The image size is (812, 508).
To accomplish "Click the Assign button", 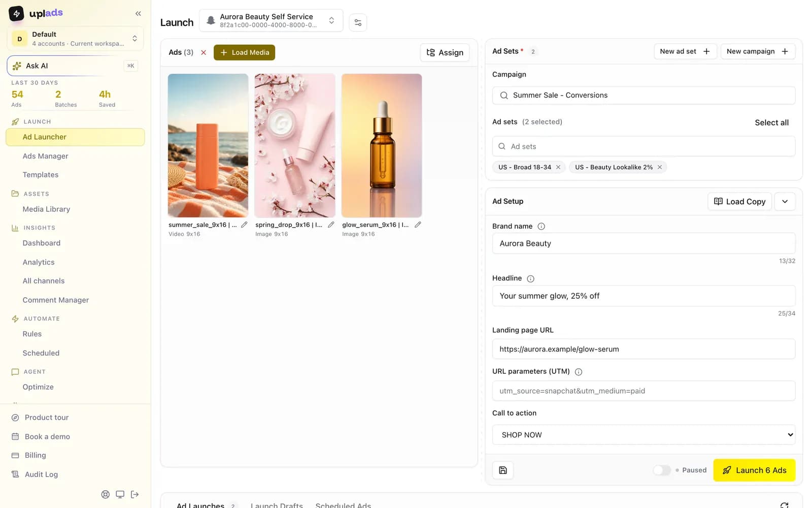I will 445,53.
